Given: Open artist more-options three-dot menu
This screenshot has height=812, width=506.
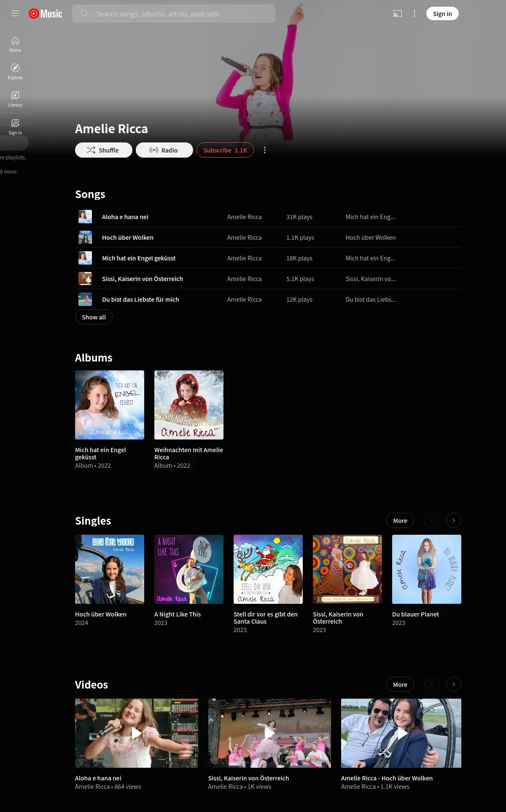Looking at the screenshot, I should (265, 150).
